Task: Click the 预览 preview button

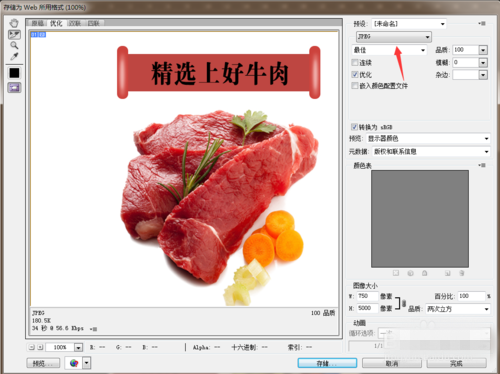Action: (43, 363)
